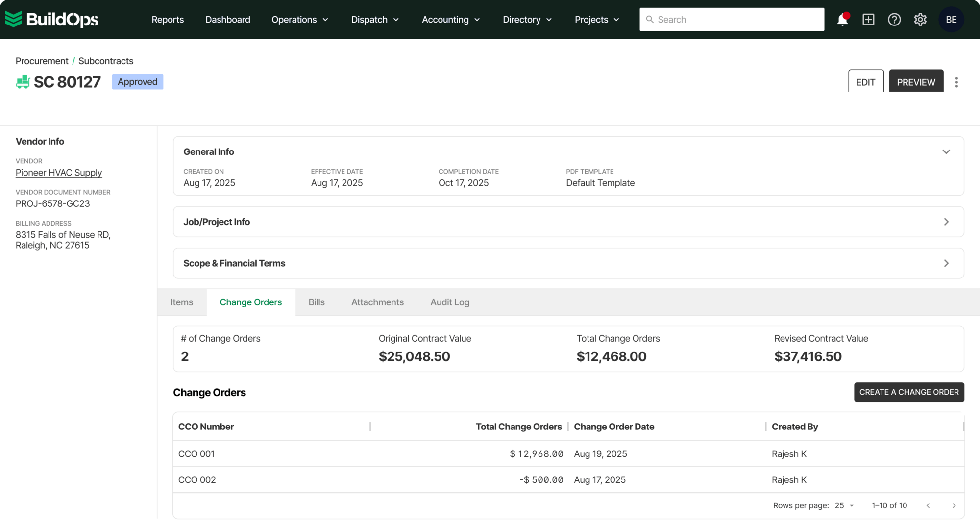Open the Accounting menu
This screenshot has width=980, height=529.
450,20
